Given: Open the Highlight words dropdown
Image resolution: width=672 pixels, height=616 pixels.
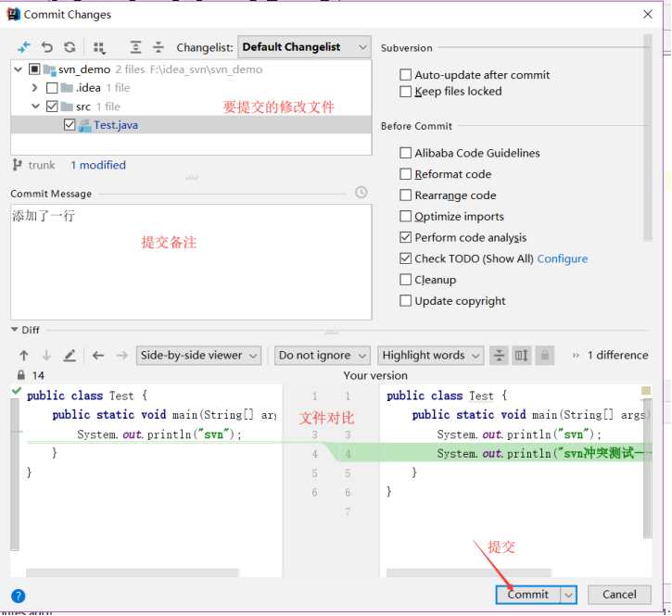Looking at the screenshot, I should (x=431, y=356).
